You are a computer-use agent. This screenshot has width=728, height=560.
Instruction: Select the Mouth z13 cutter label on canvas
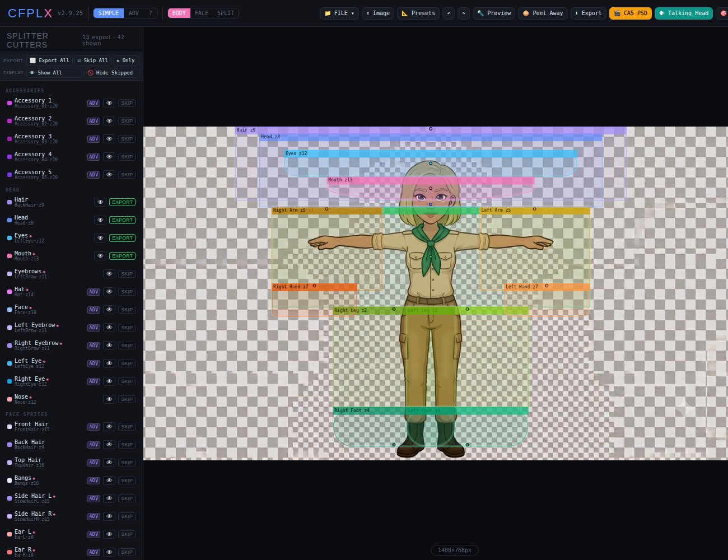coord(340,180)
